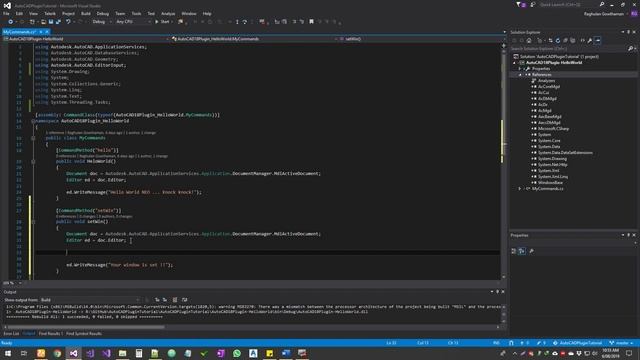Screen dimensions: 640x360
Task: Collapse the References node
Action: click(x=520, y=75)
